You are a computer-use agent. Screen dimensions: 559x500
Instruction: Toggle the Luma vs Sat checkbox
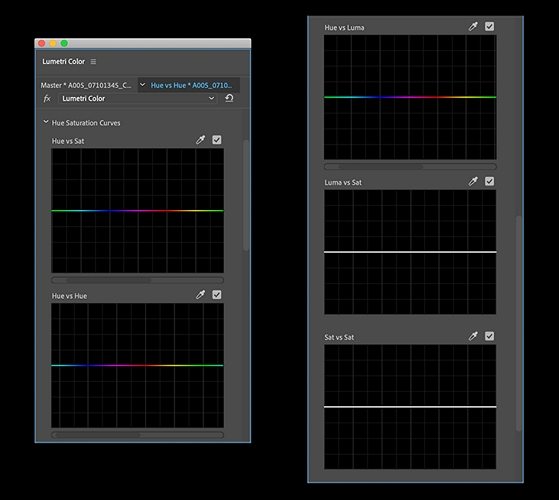[489, 181]
